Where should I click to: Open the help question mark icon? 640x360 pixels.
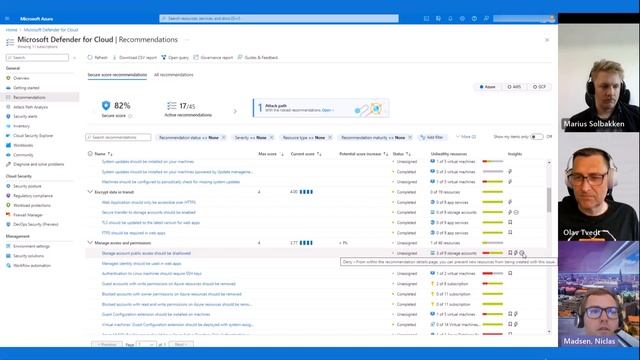point(474,19)
